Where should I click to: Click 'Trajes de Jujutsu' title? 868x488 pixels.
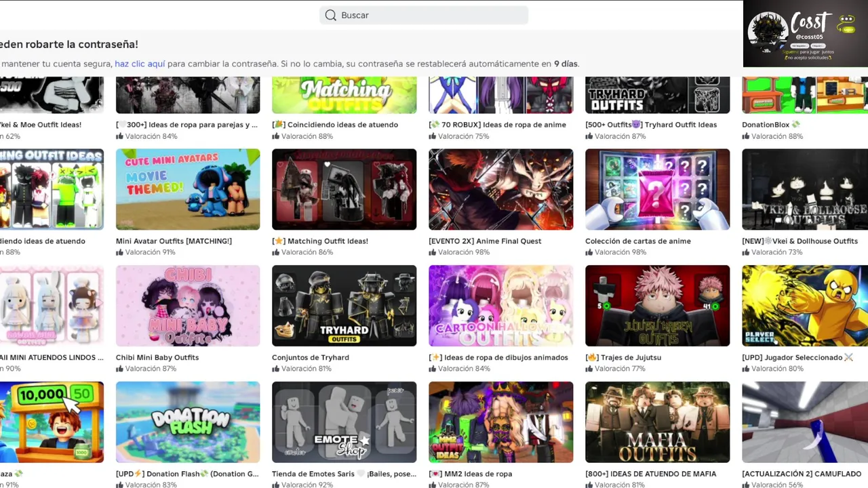click(x=623, y=358)
